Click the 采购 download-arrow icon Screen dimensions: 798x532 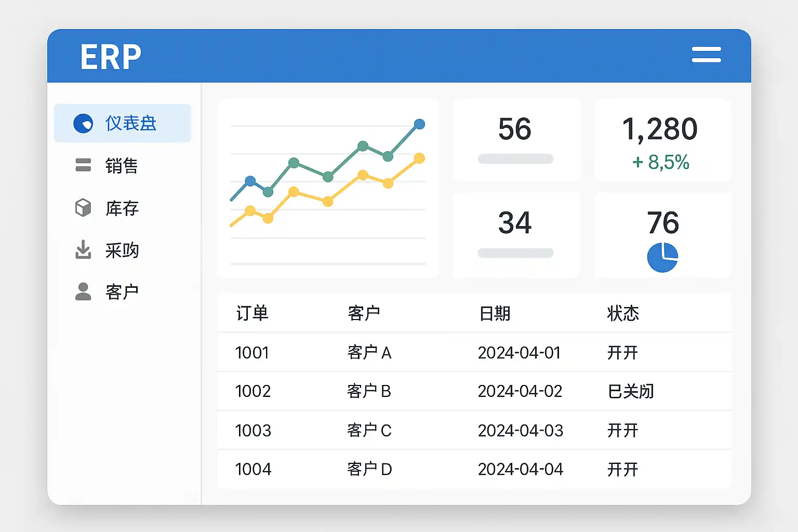tap(83, 250)
